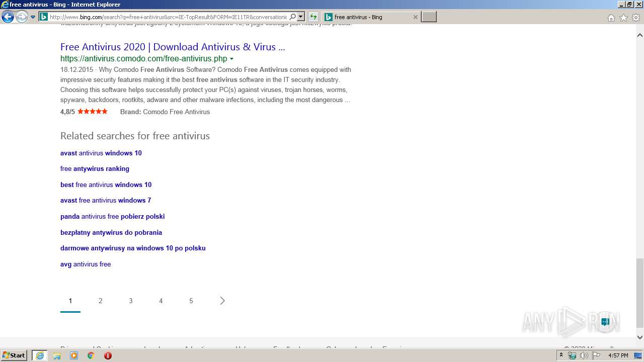Close the 'free antivirus - Bing' tab
Image resolution: width=644 pixels, height=362 pixels.
pyautogui.click(x=415, y=17)
